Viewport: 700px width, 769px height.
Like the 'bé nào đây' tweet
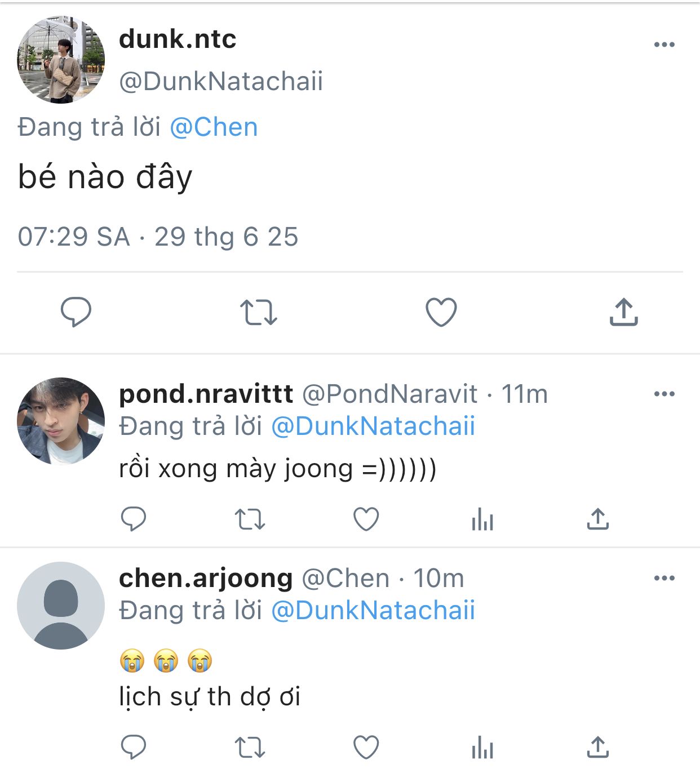click(x=441, y=312)
